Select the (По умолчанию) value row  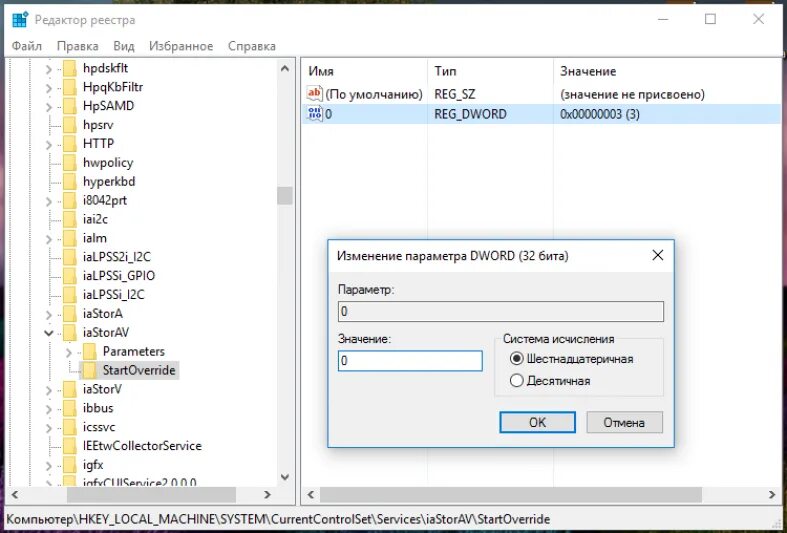(542, 94)
